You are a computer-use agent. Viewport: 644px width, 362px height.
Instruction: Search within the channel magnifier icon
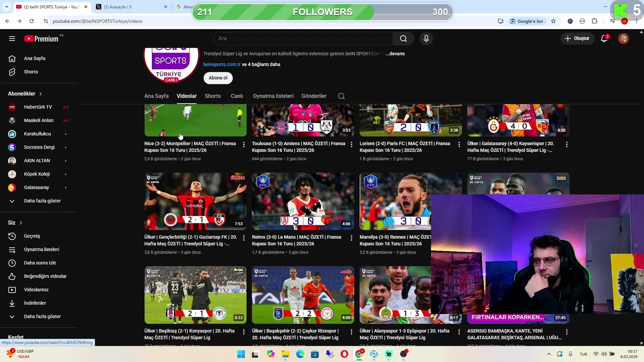pos(341,96)
